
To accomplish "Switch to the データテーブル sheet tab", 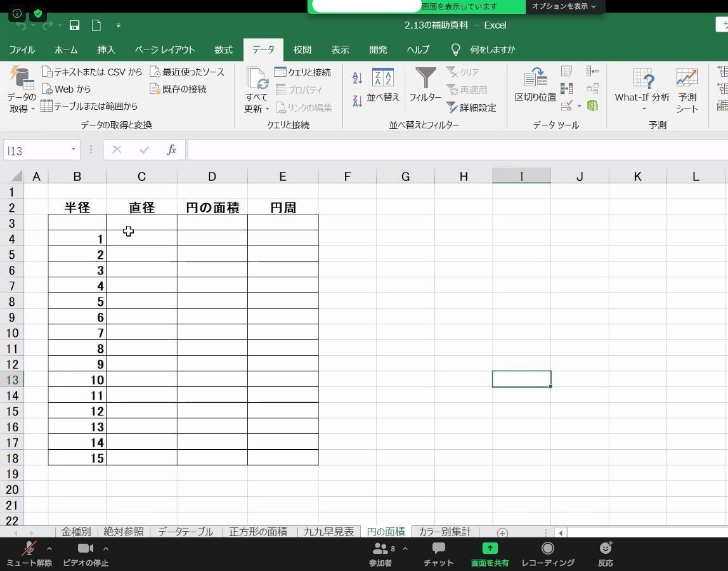I will click(185, 532).
